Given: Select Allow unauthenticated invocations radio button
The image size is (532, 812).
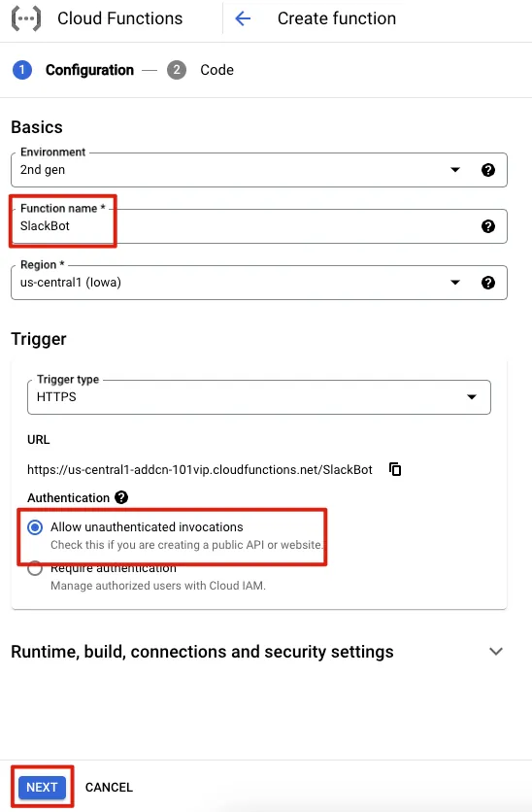Looking at the screenshot, I should pos(35,527).
